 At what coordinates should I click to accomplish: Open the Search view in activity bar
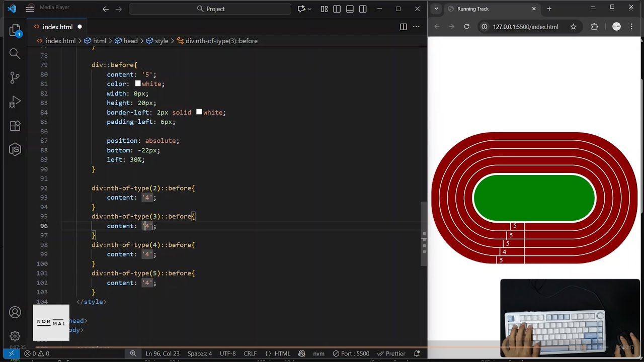point(15,53)
